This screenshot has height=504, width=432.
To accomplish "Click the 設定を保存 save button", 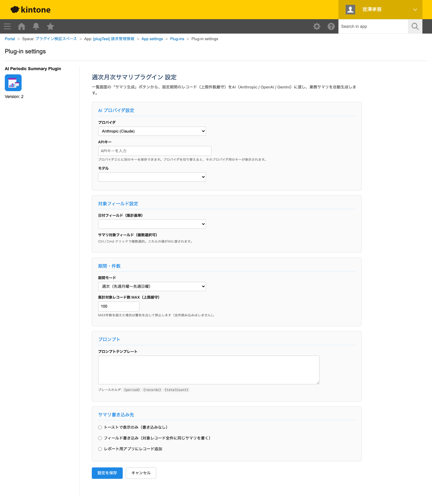I will (x=107, y=473).
